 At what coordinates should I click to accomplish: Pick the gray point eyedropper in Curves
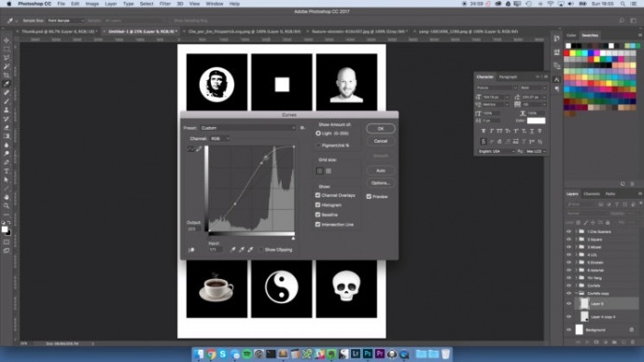pyautogui.click(x=242, y=249)
